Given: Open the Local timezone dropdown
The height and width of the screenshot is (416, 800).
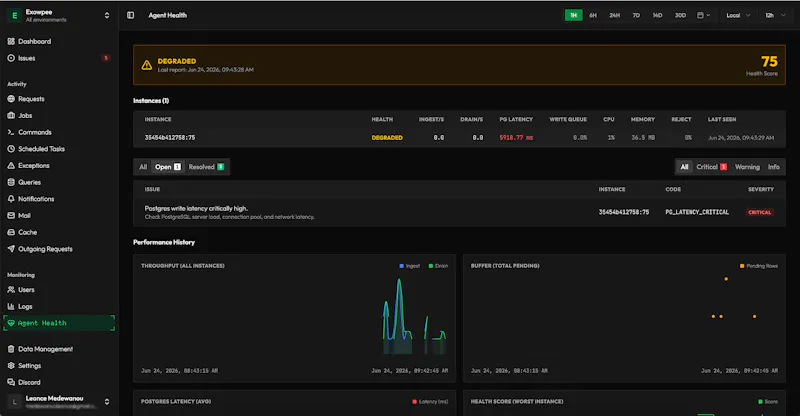Looking at the screenshot, I should pyautogui.click(x=738, y=15).
